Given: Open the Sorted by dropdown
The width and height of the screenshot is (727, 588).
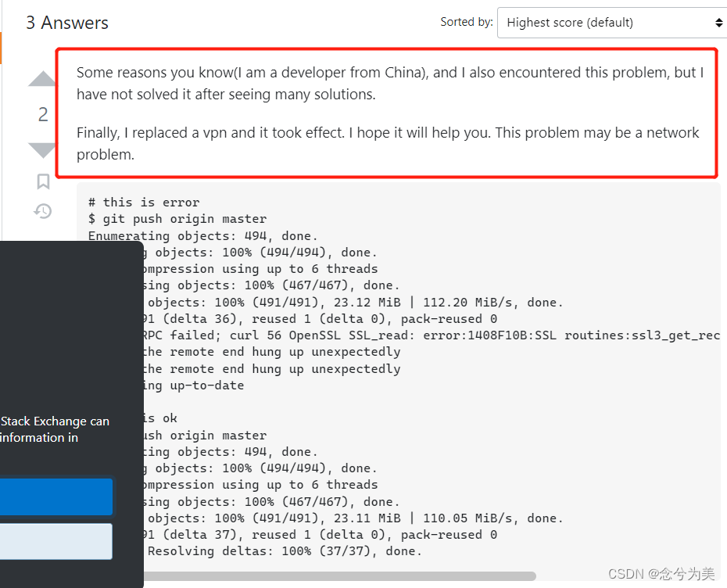Looking at the screenshot, I should [611, 22].
